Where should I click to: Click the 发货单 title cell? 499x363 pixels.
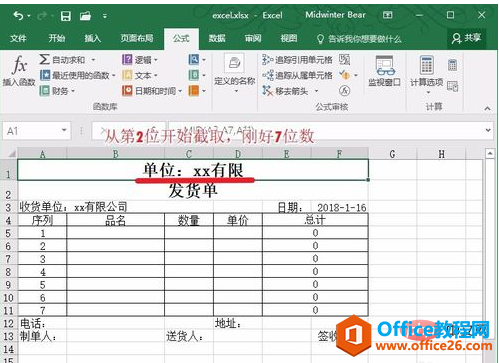[193, 191]
